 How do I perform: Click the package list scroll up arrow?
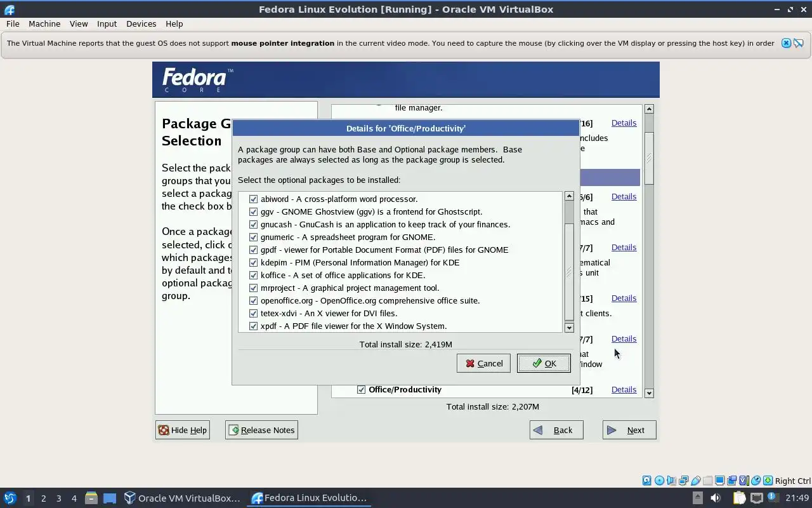569,196
